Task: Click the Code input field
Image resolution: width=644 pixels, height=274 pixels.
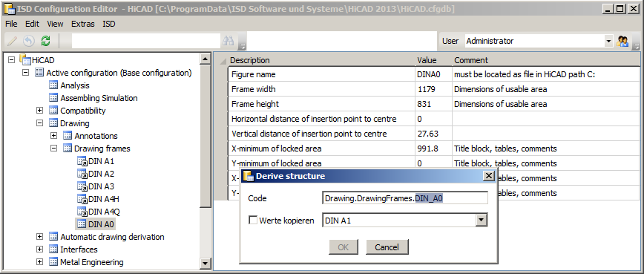Action: [x=405, y=198]
